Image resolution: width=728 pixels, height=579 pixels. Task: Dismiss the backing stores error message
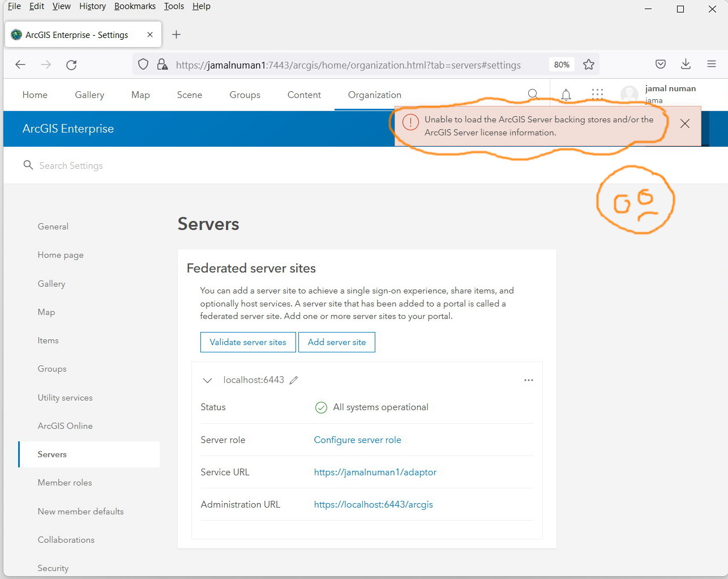click(x=685, y=124)
